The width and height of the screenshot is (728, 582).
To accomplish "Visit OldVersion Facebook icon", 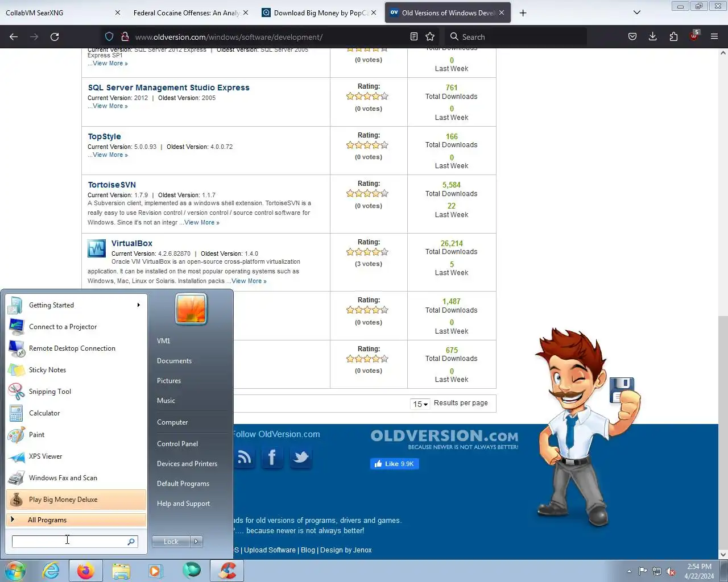I will (x=272, y=458).
